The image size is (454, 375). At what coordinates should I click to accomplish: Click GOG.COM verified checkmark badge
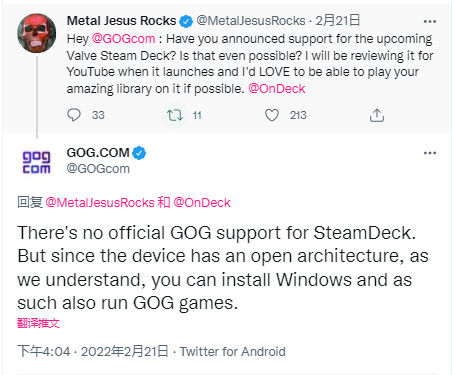pyautogui.click(x=139, y=153)
